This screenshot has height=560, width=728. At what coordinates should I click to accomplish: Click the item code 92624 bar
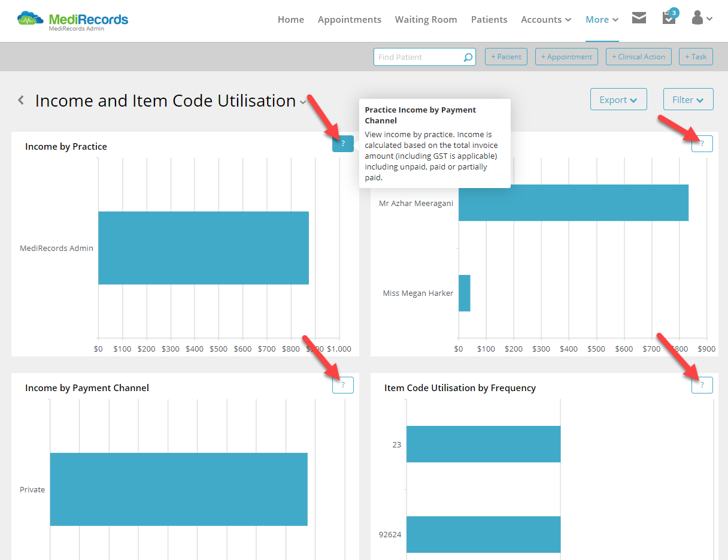pyautogui.click(x=483, y=534)
